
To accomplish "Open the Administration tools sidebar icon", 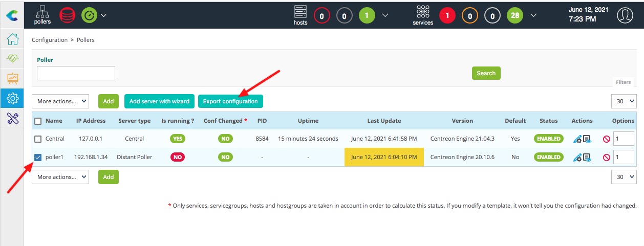I will [x=12, y=118].
